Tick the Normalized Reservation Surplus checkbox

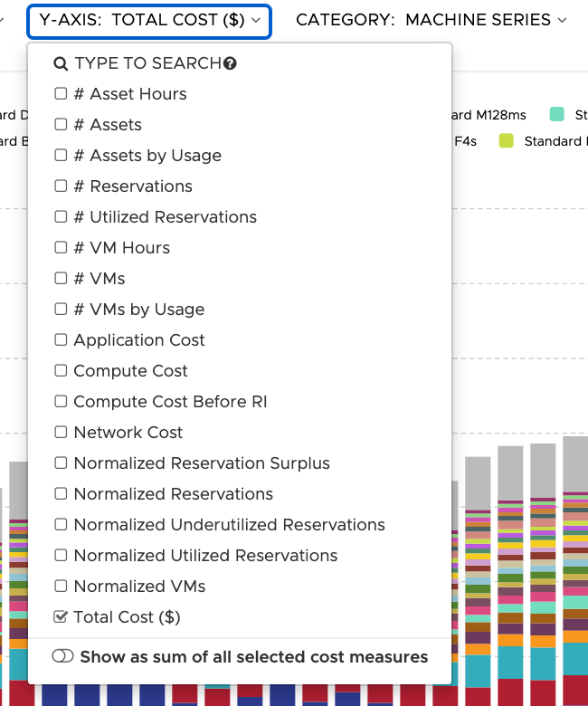(61, 463)
